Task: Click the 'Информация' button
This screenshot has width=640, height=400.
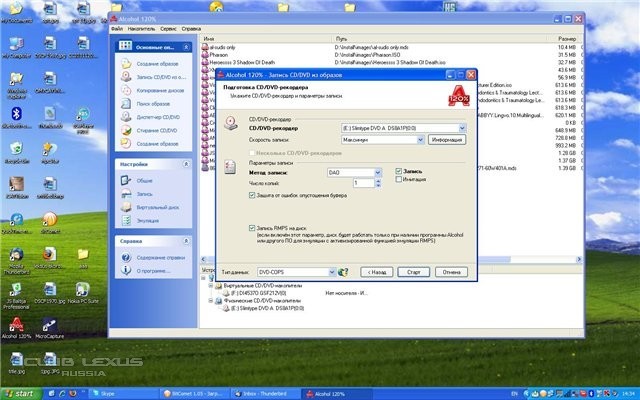Action: click(447, 141)
